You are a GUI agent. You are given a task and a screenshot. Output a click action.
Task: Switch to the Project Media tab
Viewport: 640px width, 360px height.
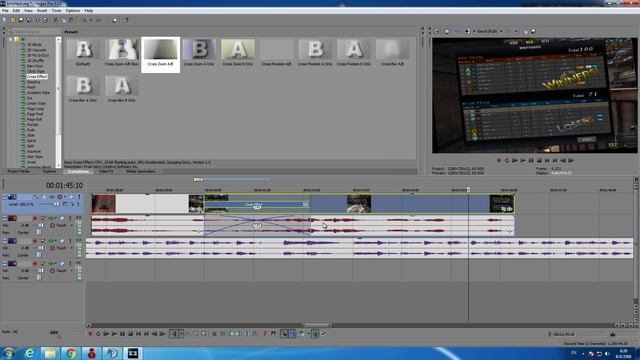pyautogui.click(x=19, y=171)
